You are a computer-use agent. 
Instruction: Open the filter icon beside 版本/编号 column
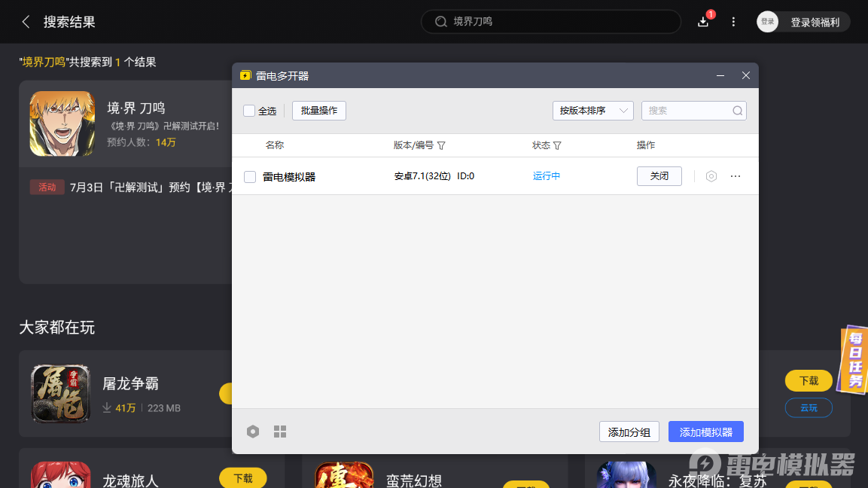coord(442,145)
